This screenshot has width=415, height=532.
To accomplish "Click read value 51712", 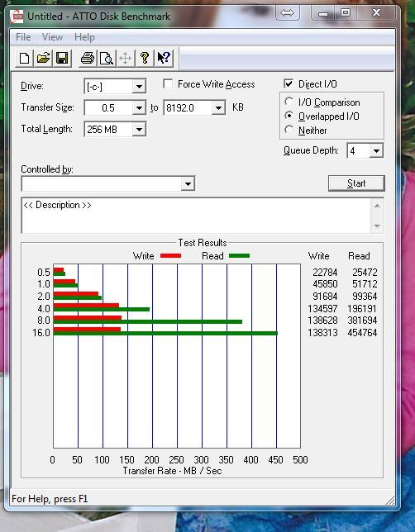I will (365, 284).
